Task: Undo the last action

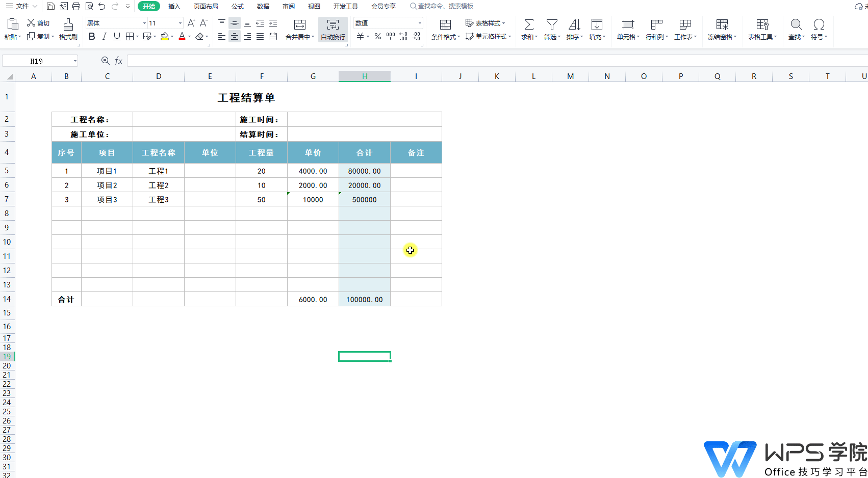Action: tap(102, 6)
